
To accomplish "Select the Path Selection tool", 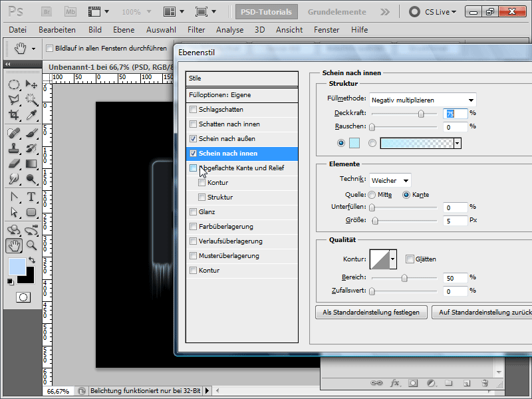I will (x=13, y=212).
